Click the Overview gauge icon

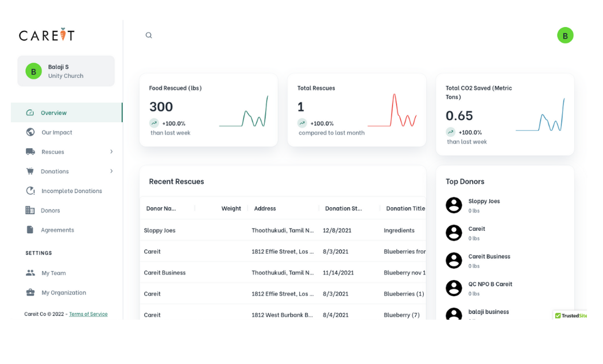click(x=30, y=113)
